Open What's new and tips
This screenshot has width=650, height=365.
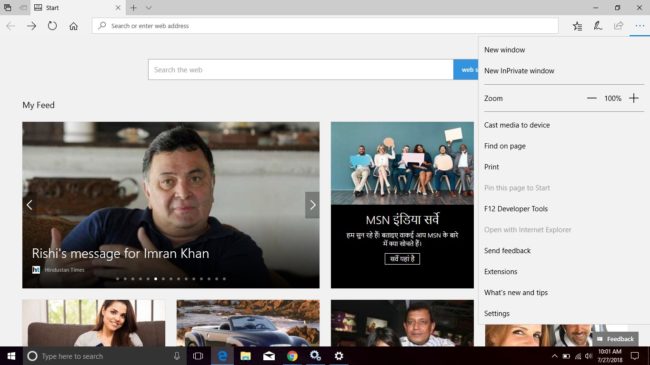(516, 292)
